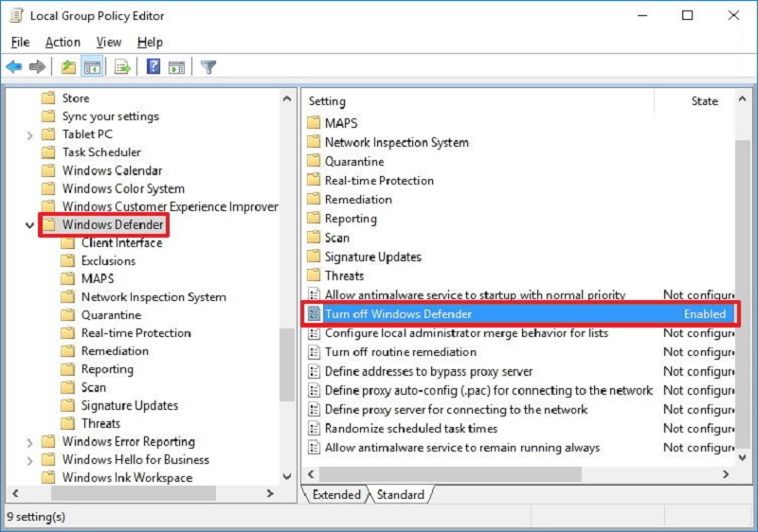Click the policy icon beside Turn off routine remediation
Image resolution: width=758 pixels, height=532 pixels.
tap(315, 352)
